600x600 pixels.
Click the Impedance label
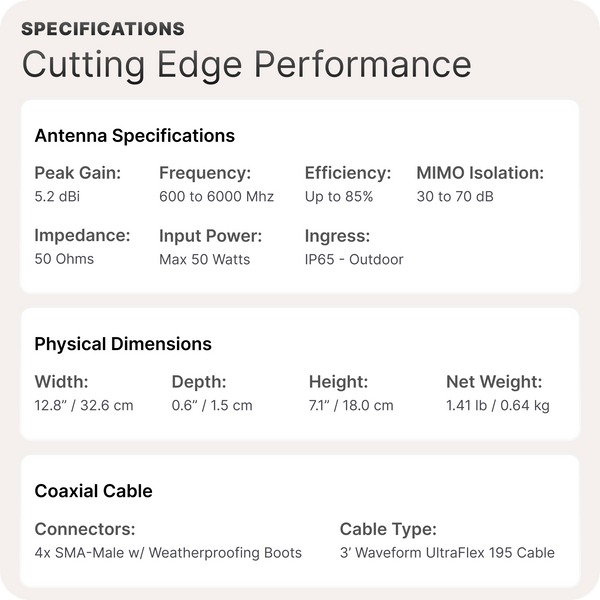tap(82, 236)
